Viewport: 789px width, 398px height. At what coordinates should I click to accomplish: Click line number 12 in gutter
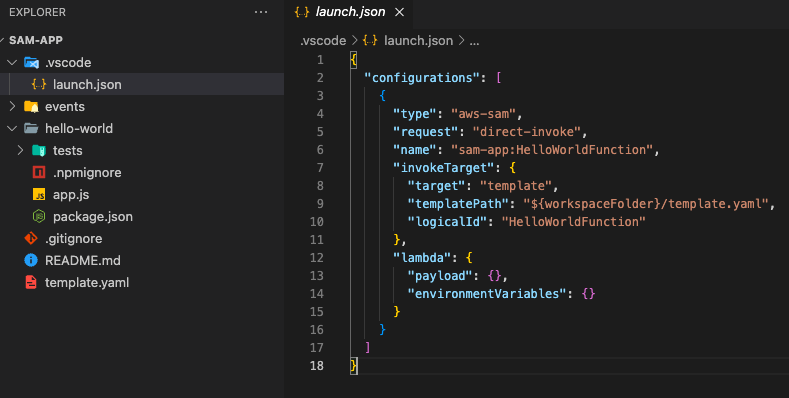pyautogui.click(x=317, y=258)
